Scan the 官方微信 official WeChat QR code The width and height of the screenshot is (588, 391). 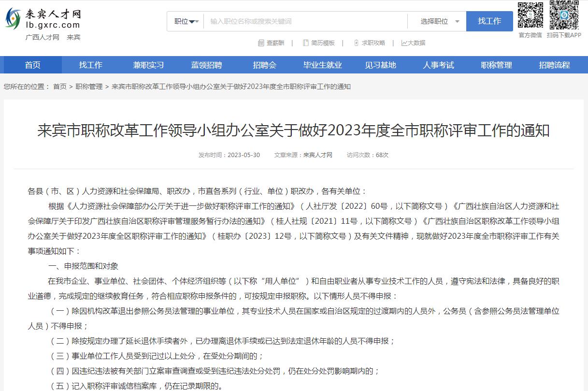click(x=530, y=15)
